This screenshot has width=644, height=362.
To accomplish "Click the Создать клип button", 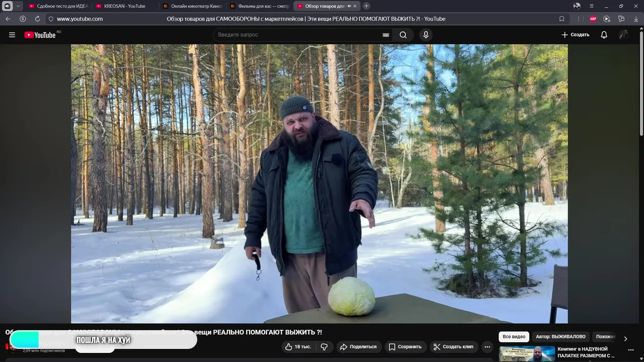I will click(x=453, y=347).
